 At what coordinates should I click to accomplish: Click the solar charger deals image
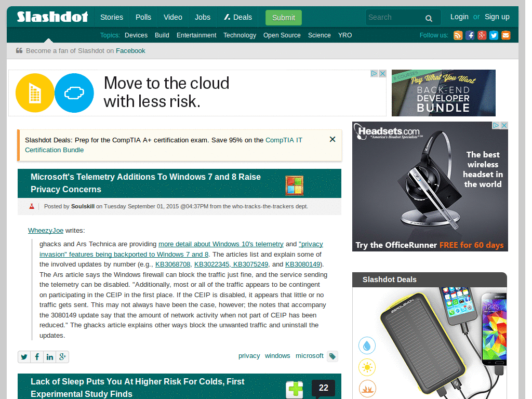[430, 343]
